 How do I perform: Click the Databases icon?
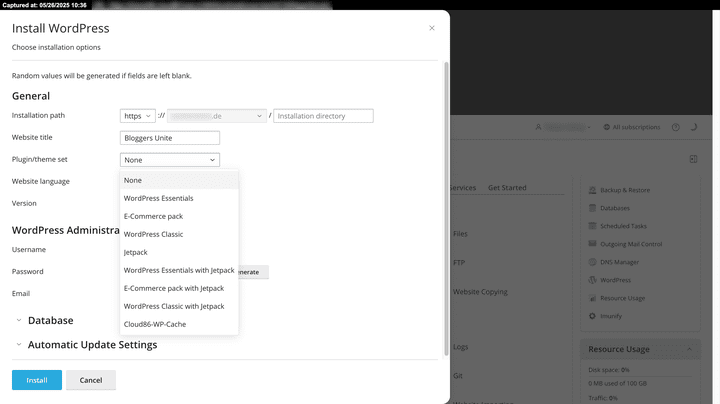(x=592, y=208)
